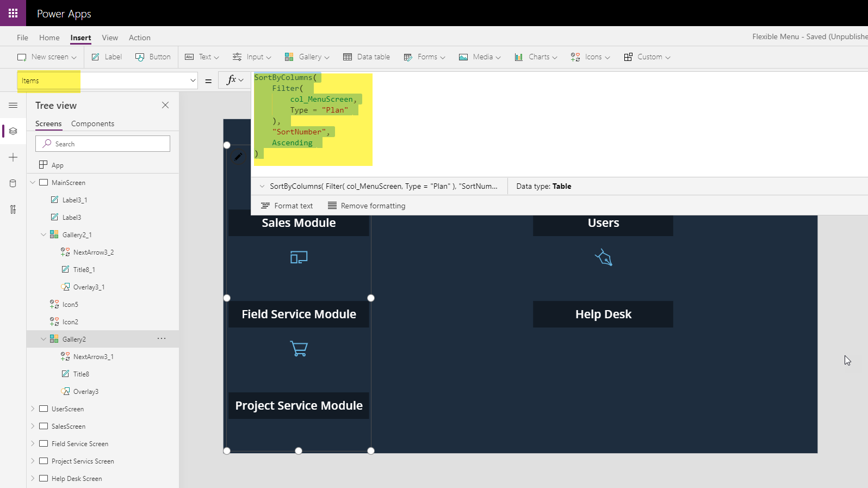Expand the Text controls dropdown
The width and height of the screenshot is (868, 488).
tap(202, 57)
